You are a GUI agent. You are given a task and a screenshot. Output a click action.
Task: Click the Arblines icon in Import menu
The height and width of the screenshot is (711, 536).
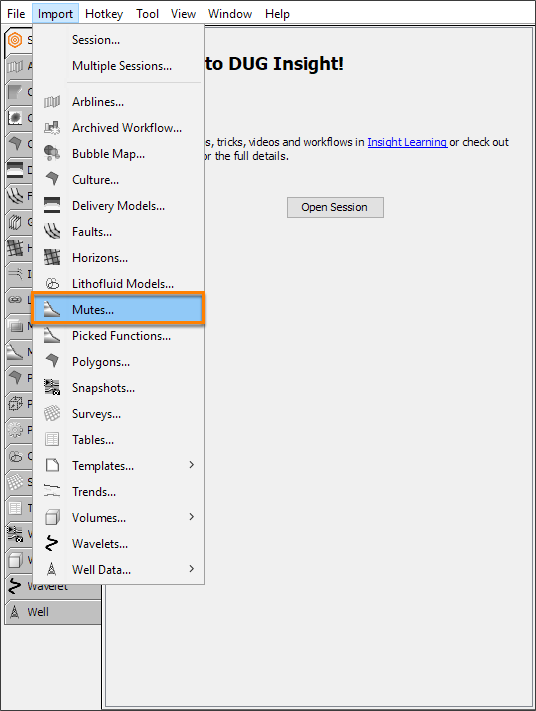52,102
